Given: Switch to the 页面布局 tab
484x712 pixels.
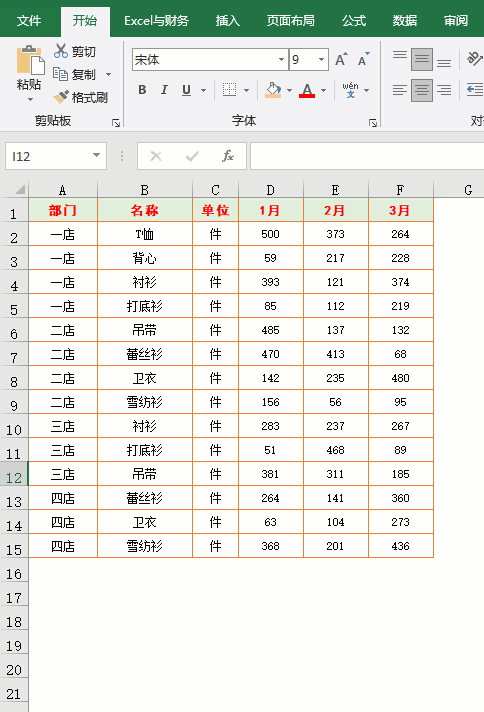Looking at the screenshot, I should point(290,20).
